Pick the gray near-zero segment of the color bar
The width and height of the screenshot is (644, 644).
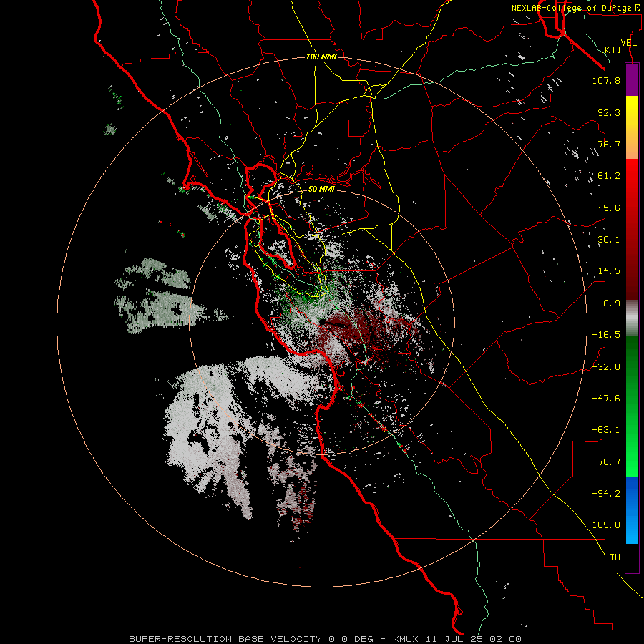(x=632, y=318)
